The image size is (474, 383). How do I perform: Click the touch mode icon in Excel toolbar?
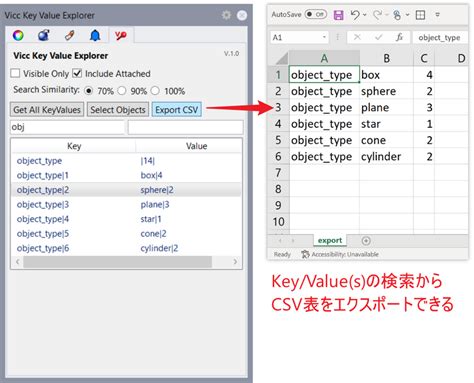click(x=397, y=15)
